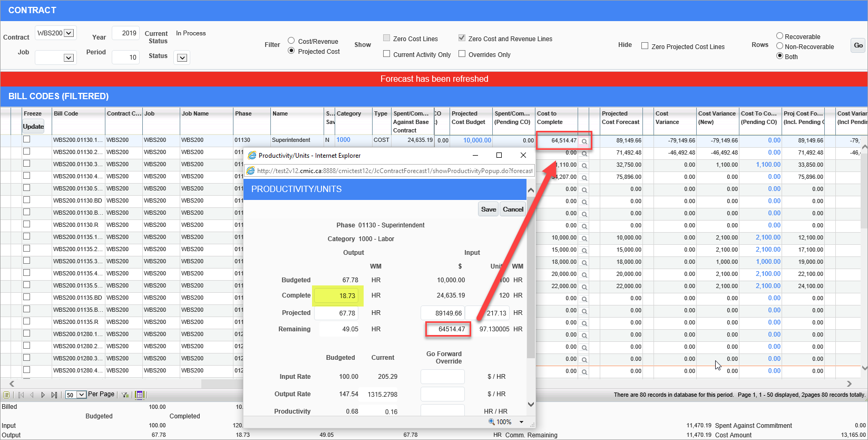Image resolution: width=868 pixels, height=440 pixels.
Task: Toggle Zero Cost and Revenue Lines checkbox
Action: pyautogui.click(x=462, y=38)
